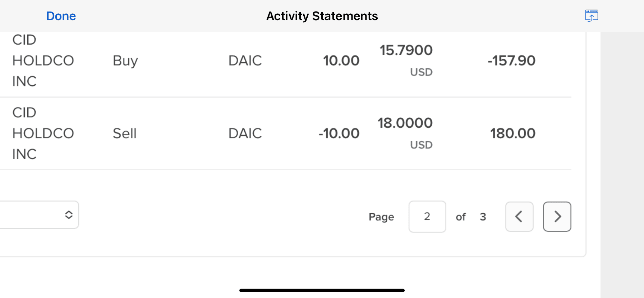Open the share statement icon
This screenshot has width=644, height=298.
(x=592, y=15)
